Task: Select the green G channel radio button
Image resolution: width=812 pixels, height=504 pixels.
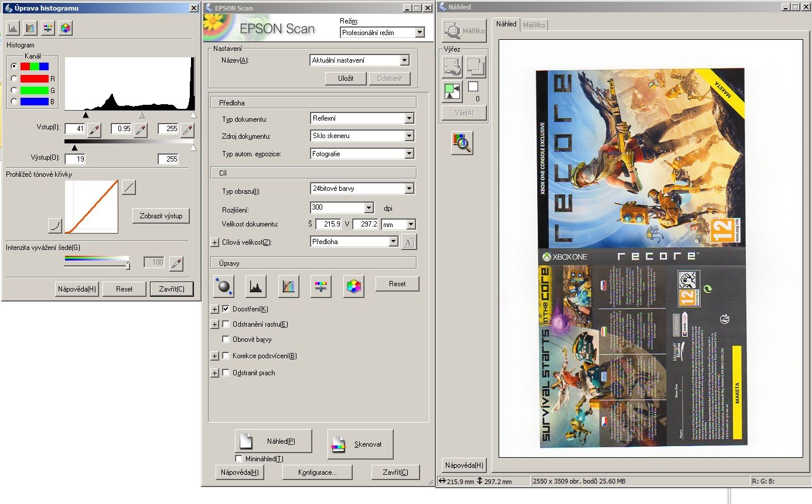Action: click(13, 90)
